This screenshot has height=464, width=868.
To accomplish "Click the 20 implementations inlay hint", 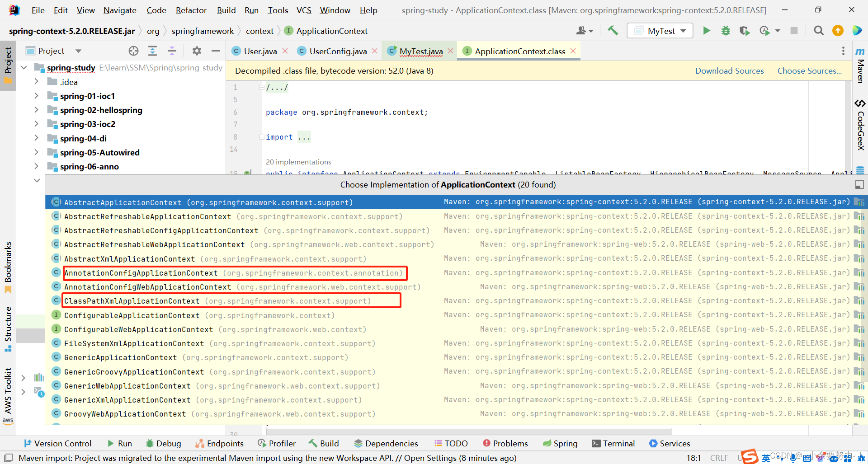I will 298,162.
